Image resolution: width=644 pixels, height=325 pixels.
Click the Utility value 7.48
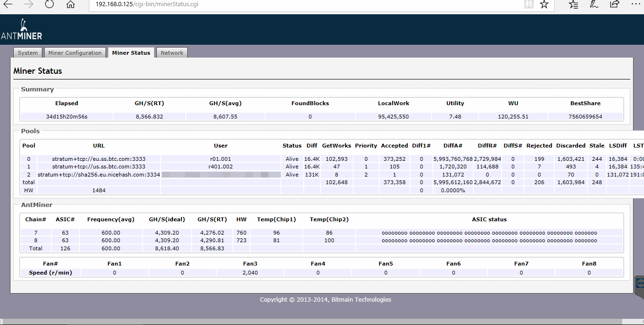[455, 117]
